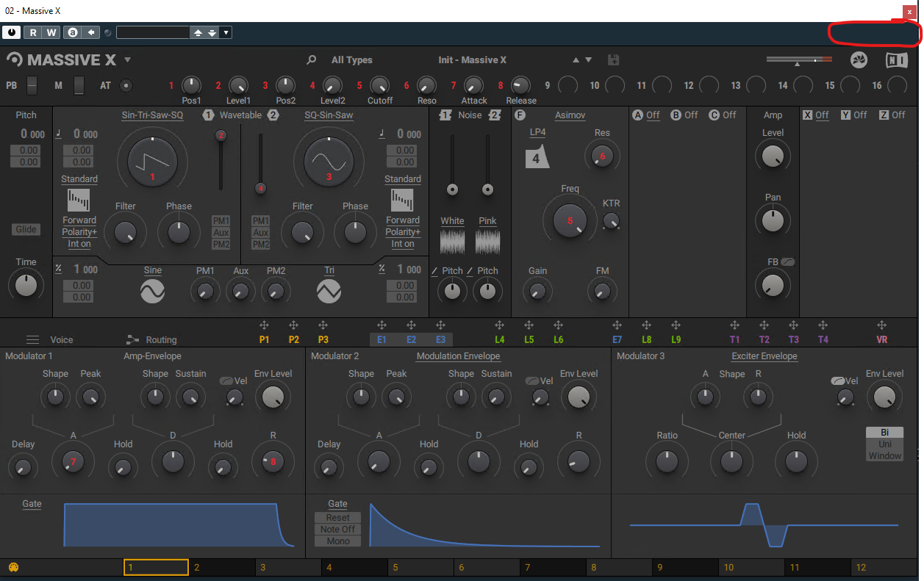This screenshot has height=581, width=924.
Task: Click the noise slot 2 badge
Action: 495,115
